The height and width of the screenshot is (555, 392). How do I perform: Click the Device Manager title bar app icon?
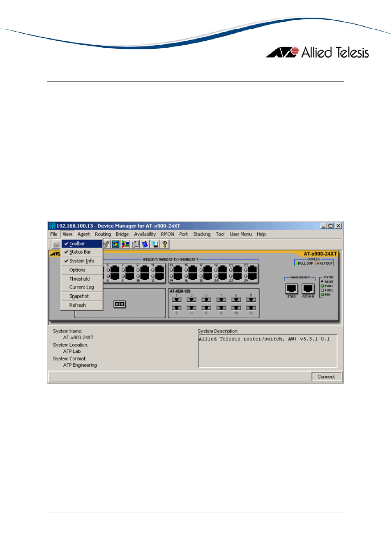click(52, 226)
